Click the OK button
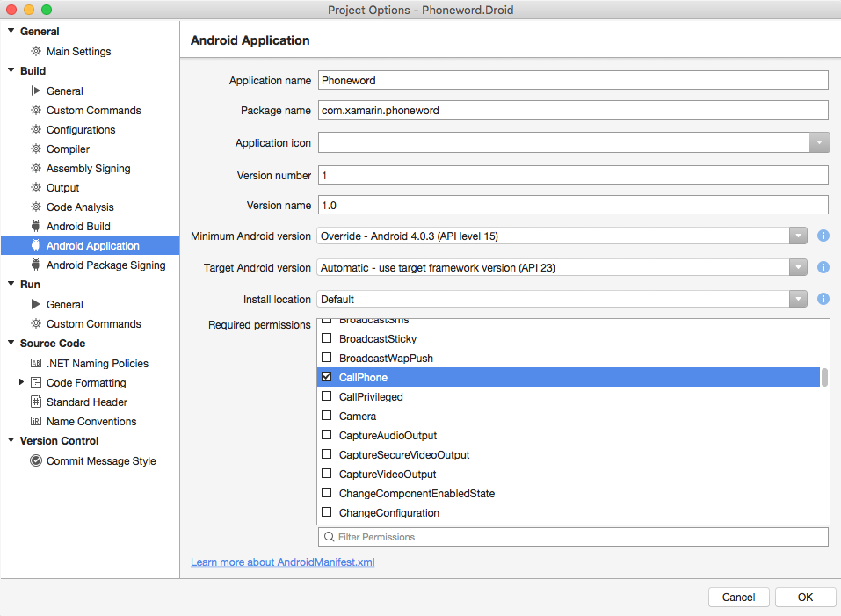The height and width of the screenshot is (616, 841). click(805, 598)
